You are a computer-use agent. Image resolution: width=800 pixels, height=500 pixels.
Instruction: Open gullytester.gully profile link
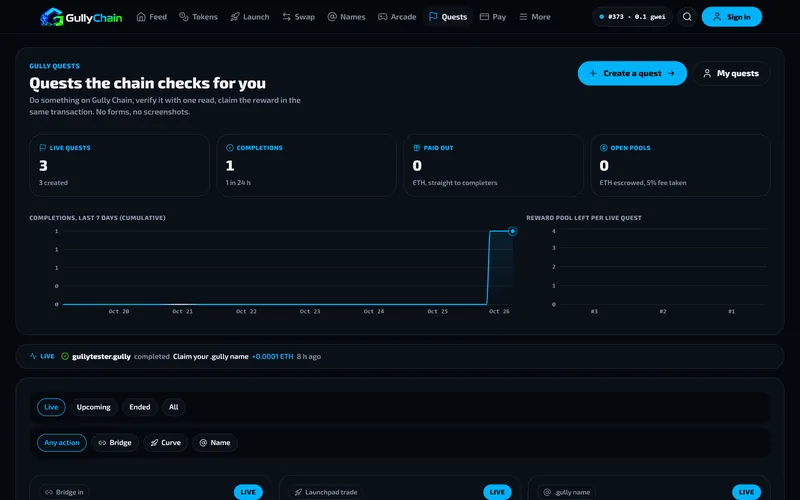[101, 357]
